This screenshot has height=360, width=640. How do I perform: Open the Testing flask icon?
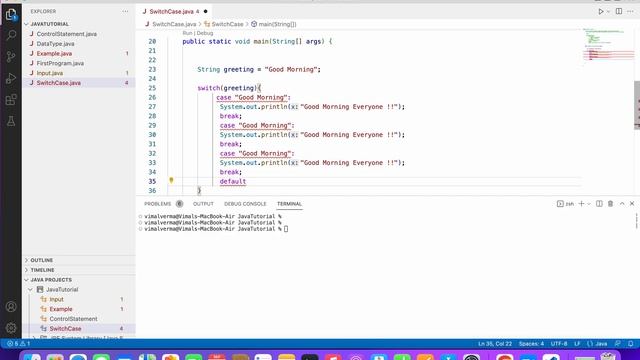(11, 121)
